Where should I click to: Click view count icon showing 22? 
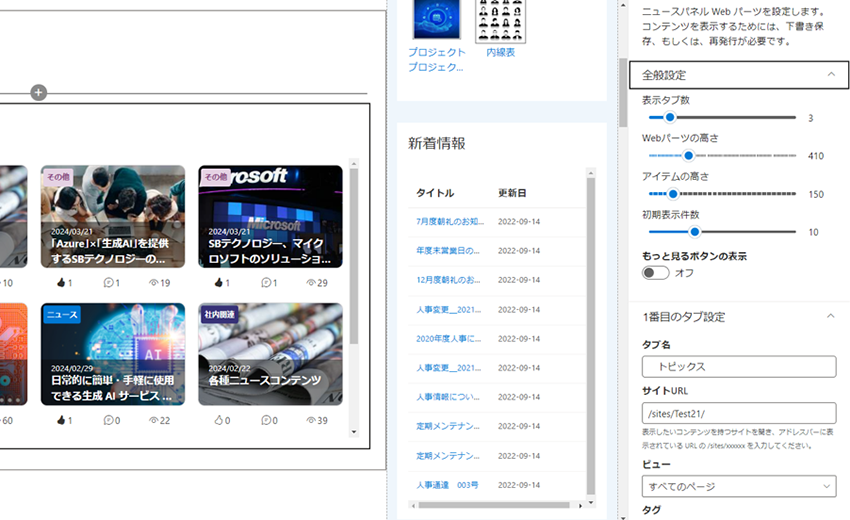pos(153,420)
